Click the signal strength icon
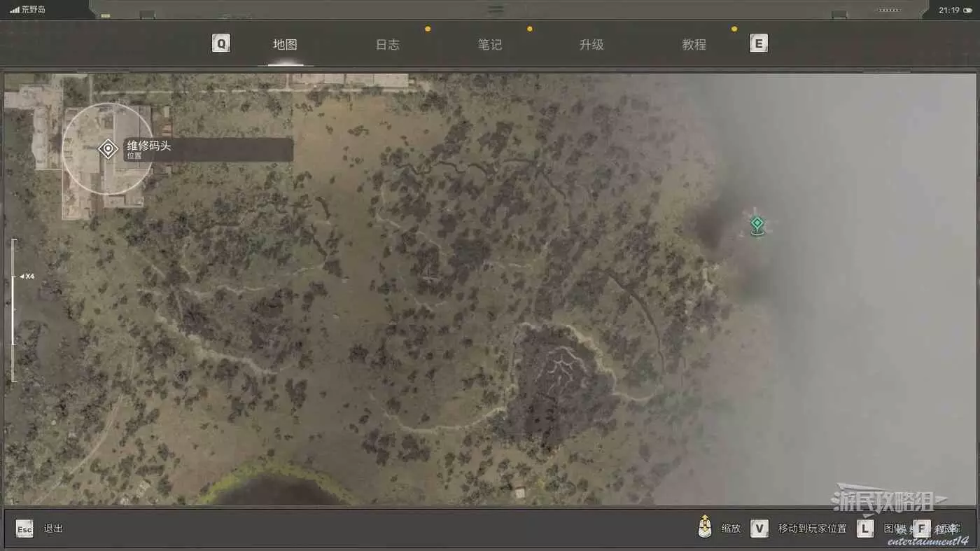 [x=15, y=11]
